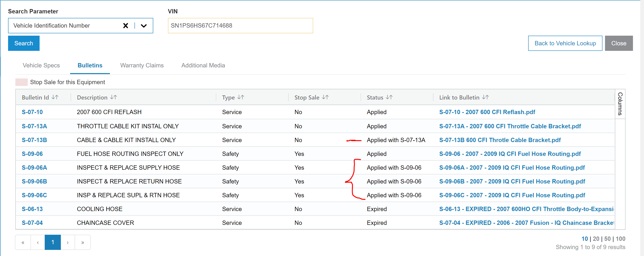
Task: Sort by Bulletin Id column arrows
Action: pyautogui.click(x=55, y=97)
